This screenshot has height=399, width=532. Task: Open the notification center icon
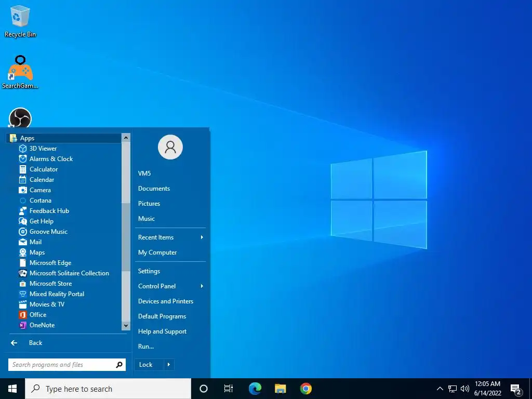(516, 389)
